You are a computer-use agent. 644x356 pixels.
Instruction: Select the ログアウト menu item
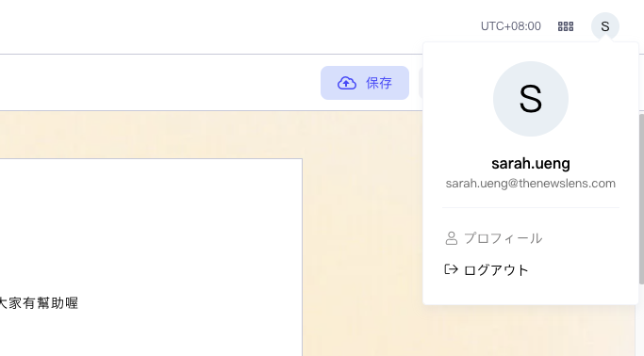click(x=487, y=270)
